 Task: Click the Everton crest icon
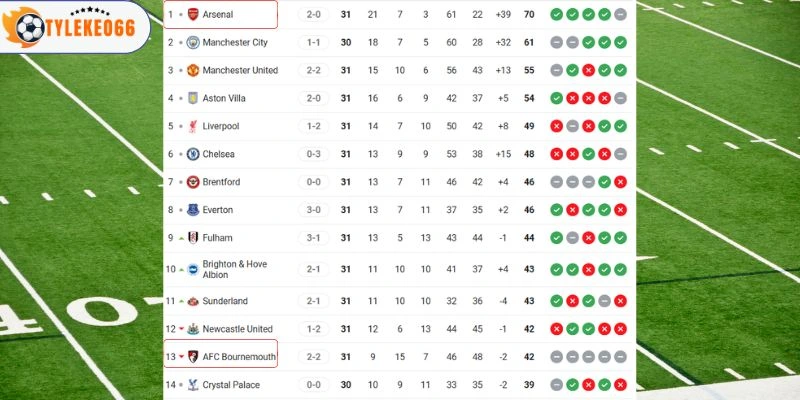click(193, 210)
